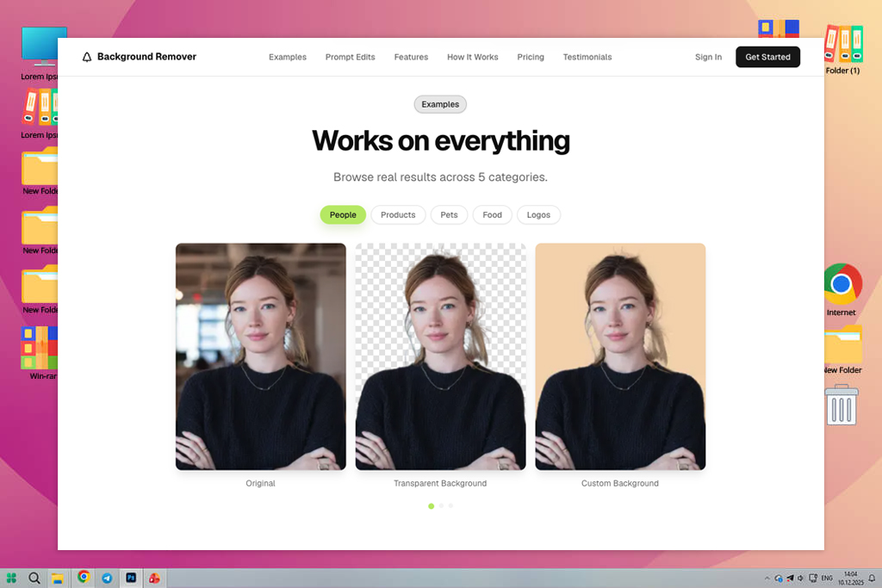Image resolution: width=882 pixels, height=588 pixels.
Task: Open the Features nav link
Action: point(411,57)
